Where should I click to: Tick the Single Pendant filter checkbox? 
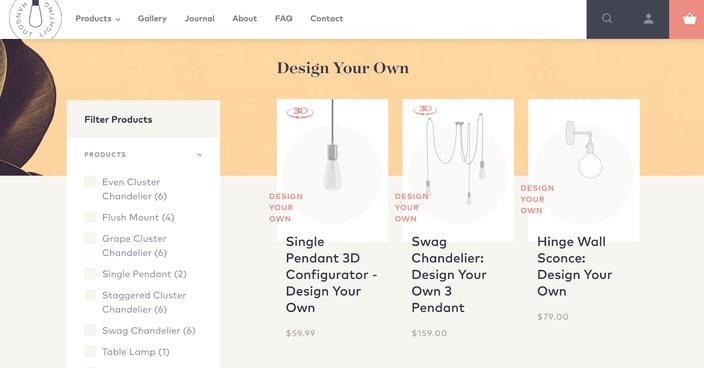pyautogui.click(x=90, y=274)
